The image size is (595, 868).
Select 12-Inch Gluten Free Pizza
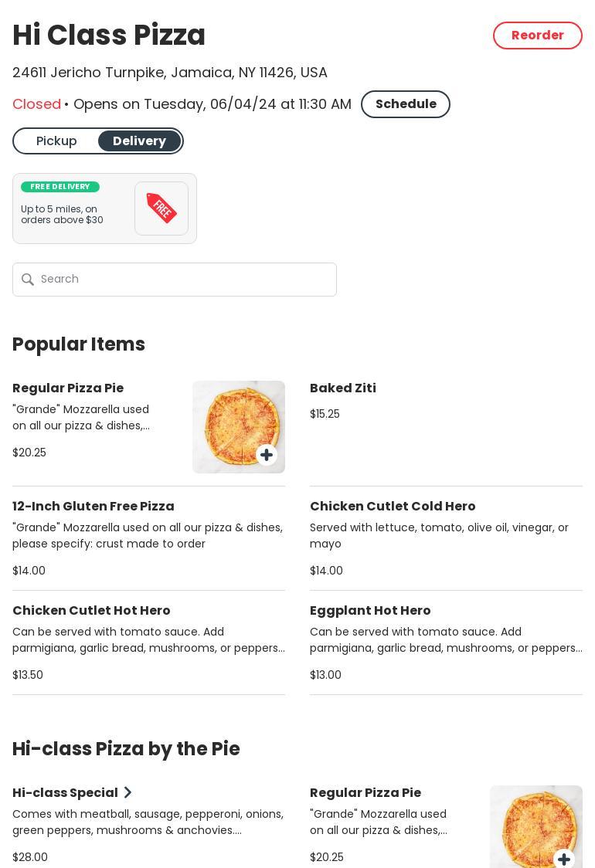click(93, 507)
